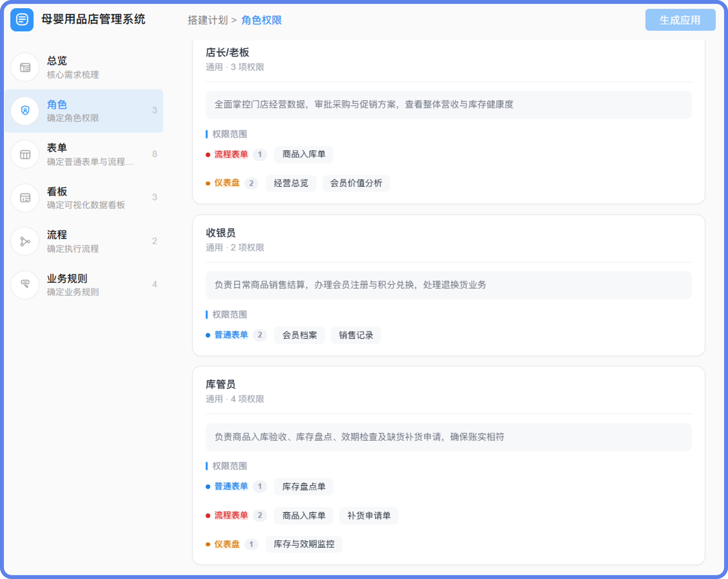
Task: Click the 库存盘点单 tag
Action: pos(303,487)
